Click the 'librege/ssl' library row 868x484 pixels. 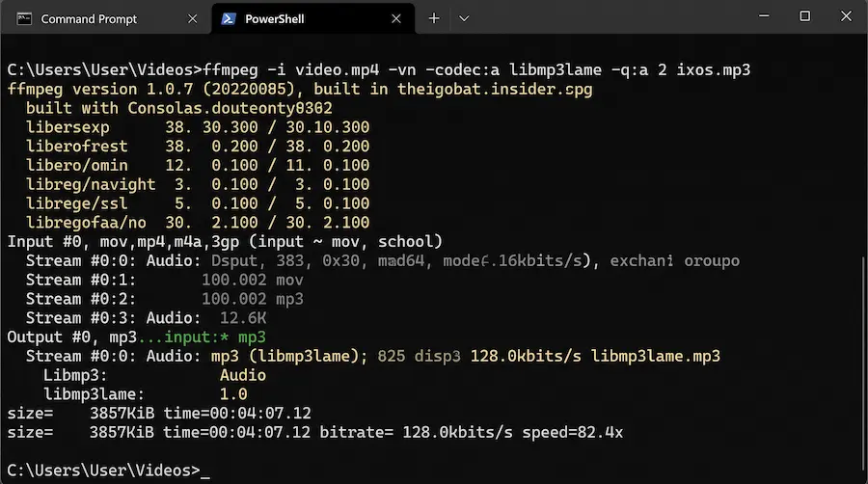coord(198,203)
